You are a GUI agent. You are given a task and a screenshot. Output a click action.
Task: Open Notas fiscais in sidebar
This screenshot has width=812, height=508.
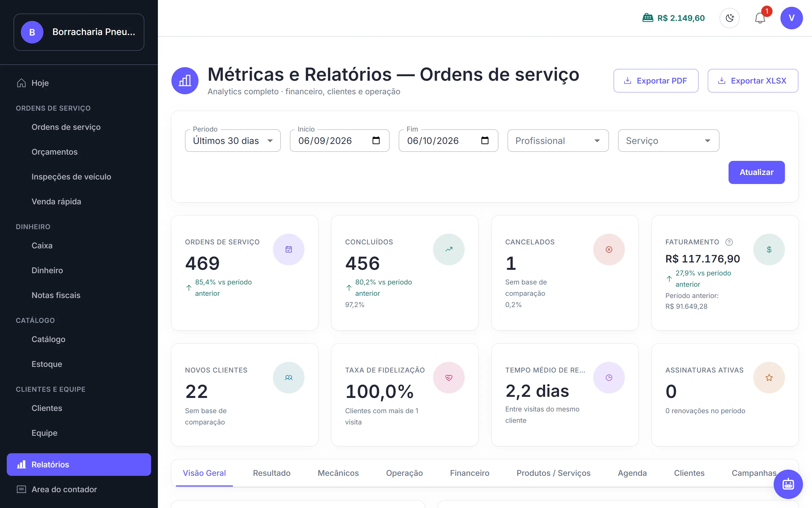79,295
